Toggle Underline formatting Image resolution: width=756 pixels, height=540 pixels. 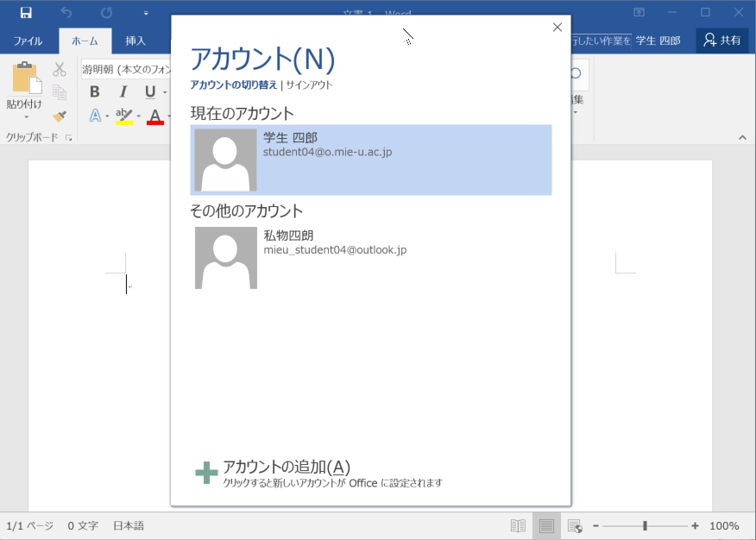[x=150, y=91]
